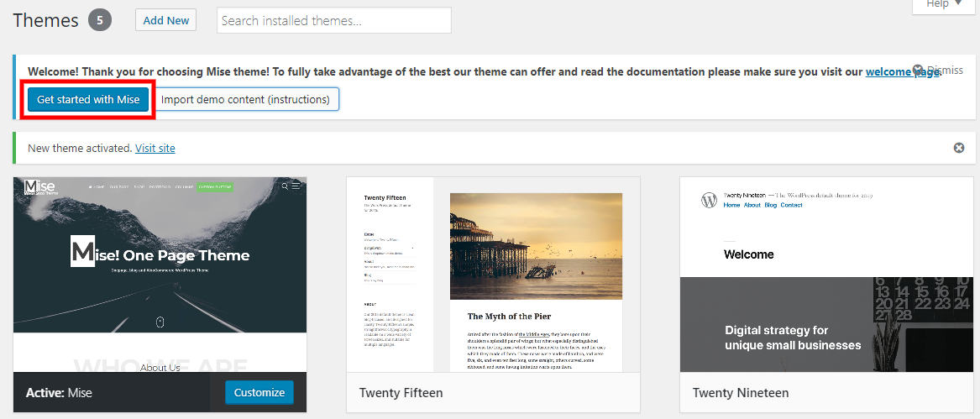Click the themes count badge showing 5
Image resolution: width=980 pixels, height=419 pixels.
click(99, 20)
